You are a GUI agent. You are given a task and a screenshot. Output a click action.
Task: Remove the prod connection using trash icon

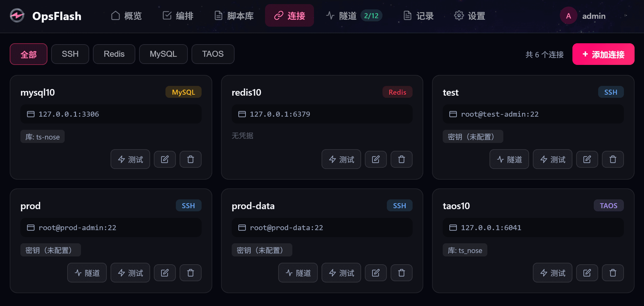pyautogui.click(x=190, y=273)
